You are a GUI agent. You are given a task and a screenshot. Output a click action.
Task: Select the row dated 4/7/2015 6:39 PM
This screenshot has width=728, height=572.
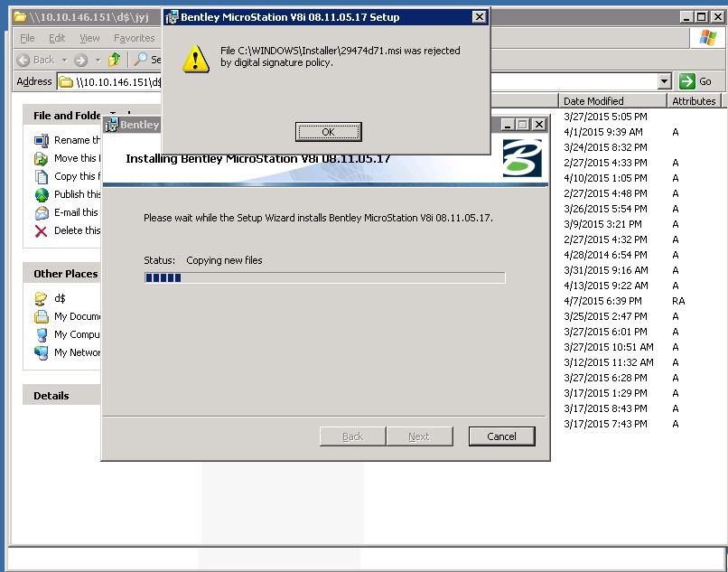[x=602, y=301]
